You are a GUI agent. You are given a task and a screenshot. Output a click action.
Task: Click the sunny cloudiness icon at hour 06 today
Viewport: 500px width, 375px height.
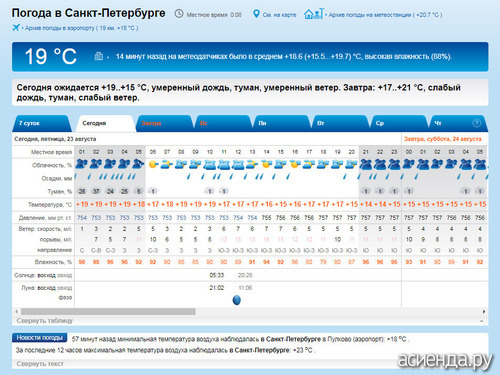click(x=153, y=164)
